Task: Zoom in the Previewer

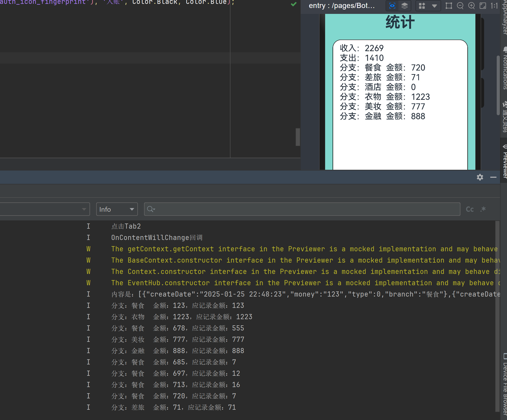Action: pos(472,6)
